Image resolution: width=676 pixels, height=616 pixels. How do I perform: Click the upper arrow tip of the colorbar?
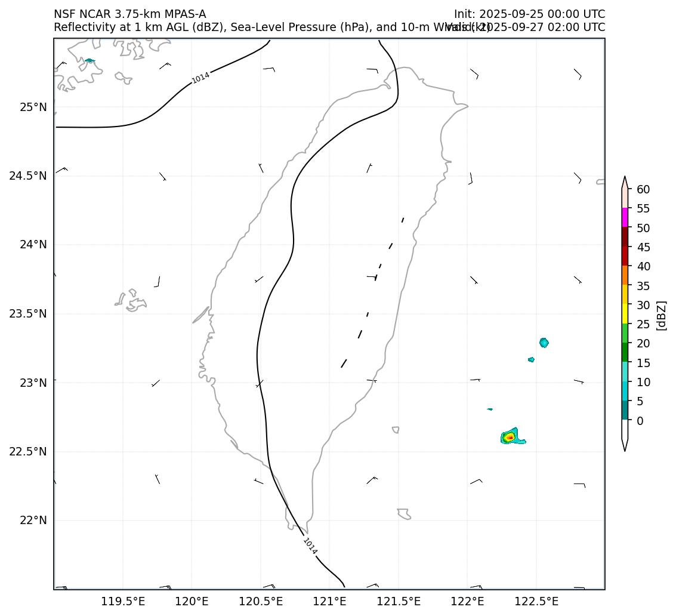click(x=625, y=179)
